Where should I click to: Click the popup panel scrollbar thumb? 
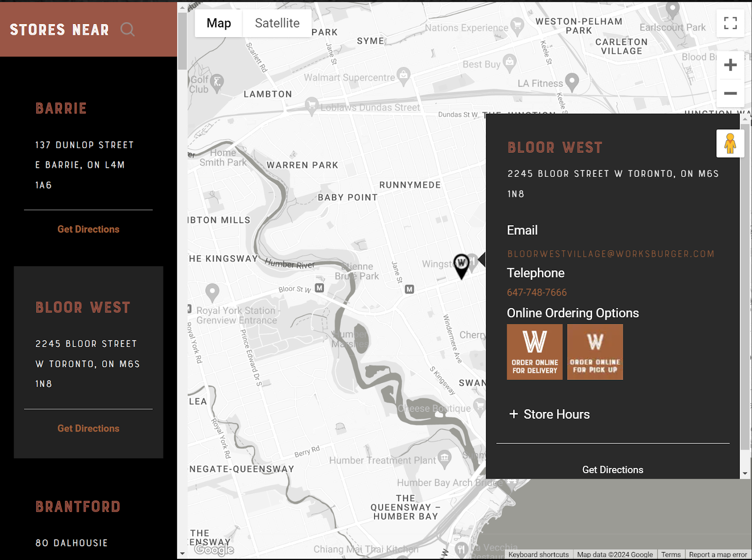(745, 287)
